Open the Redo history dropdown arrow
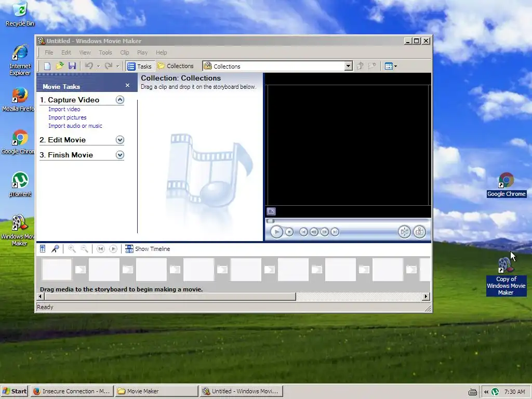This screenshot has width=532, height=399. (x=118, y=66)
